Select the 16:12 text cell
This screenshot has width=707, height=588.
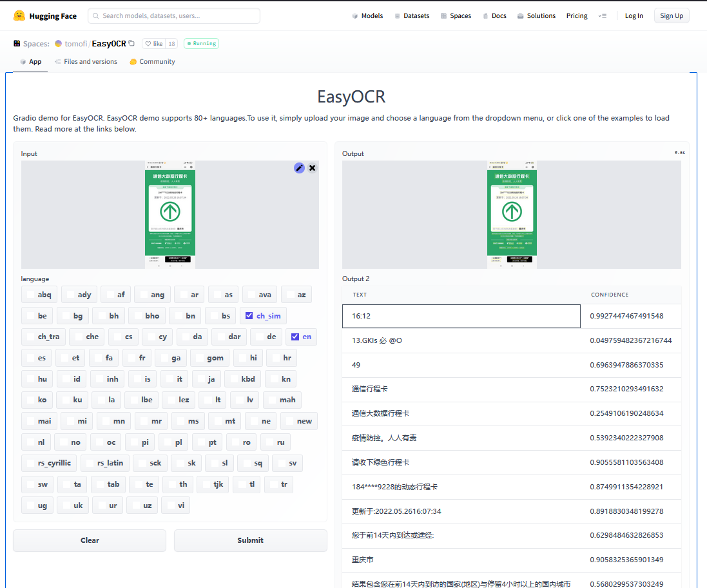461,316
